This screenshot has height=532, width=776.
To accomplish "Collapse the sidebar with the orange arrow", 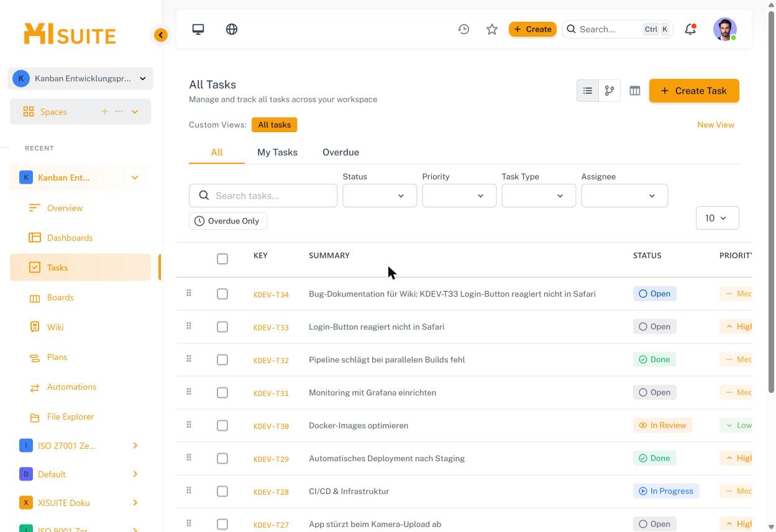I will [161, 35].
